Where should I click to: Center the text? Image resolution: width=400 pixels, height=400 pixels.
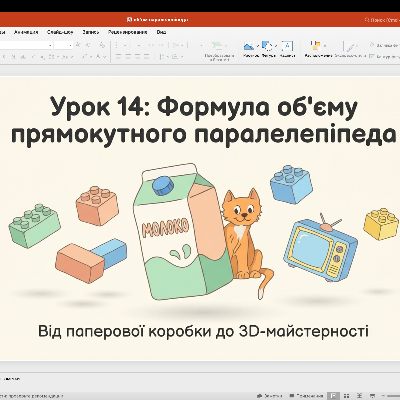click(x=128, y=57)
